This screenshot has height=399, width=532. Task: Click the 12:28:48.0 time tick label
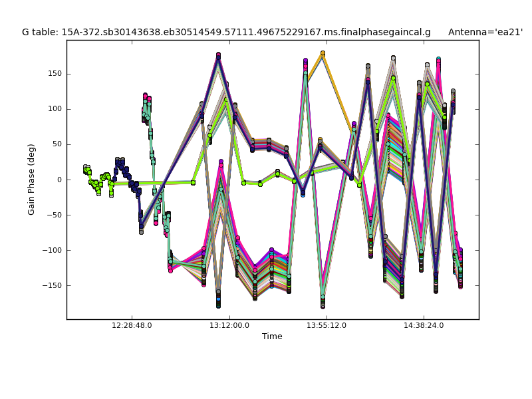(132, 326)
